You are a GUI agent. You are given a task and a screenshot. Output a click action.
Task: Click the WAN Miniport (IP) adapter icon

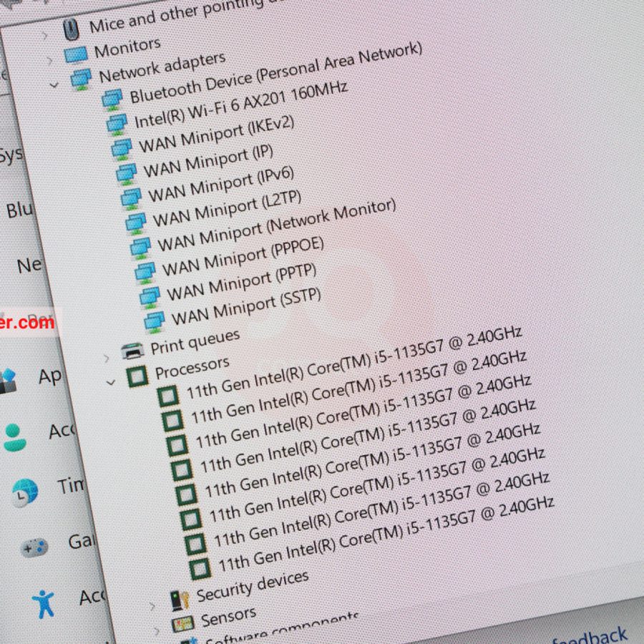click(127, 174)
